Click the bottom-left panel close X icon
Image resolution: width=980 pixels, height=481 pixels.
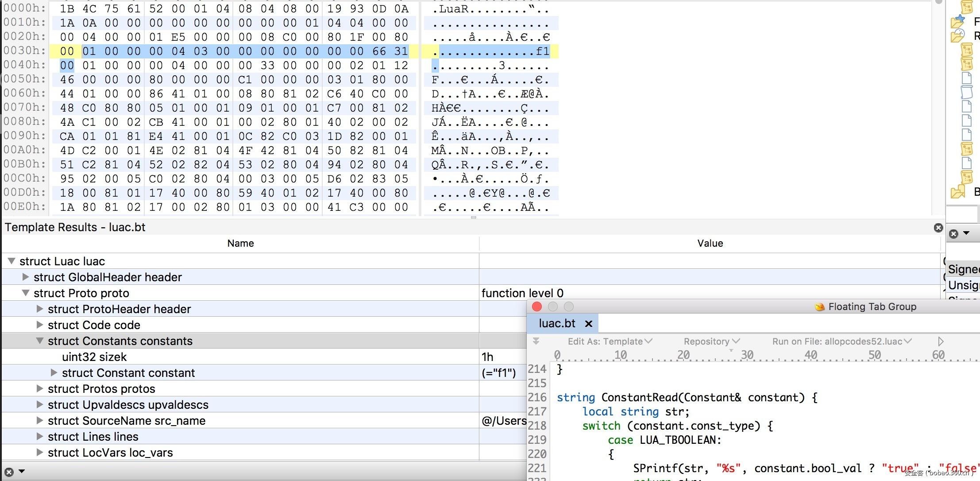pos(9,472)
